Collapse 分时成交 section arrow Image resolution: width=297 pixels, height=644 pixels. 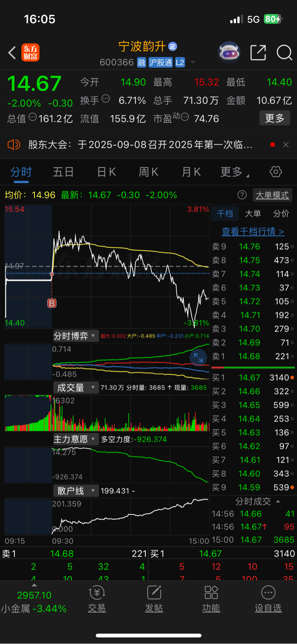pos(278,501)
